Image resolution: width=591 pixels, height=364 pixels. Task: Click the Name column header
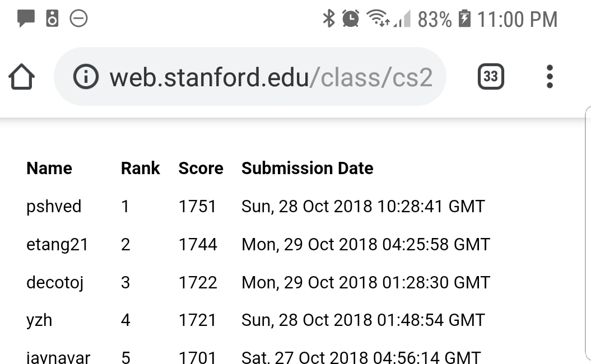pos(49,169)
